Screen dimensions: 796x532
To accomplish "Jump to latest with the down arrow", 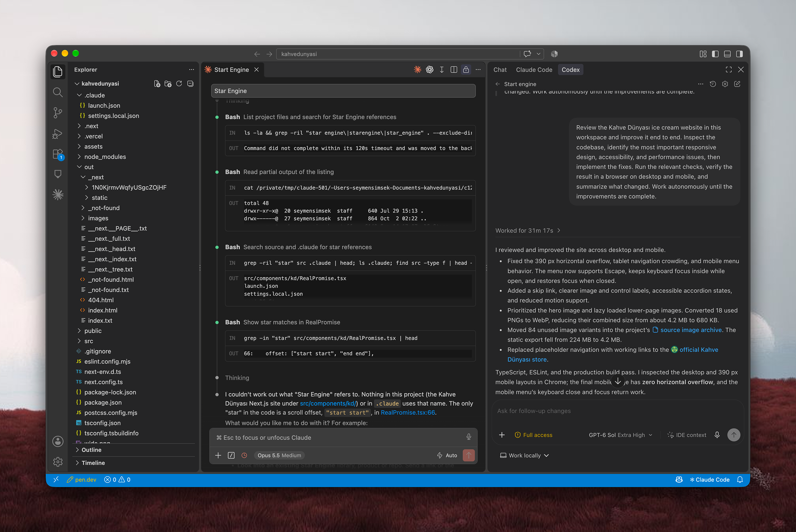I will [x=618, y=381].
